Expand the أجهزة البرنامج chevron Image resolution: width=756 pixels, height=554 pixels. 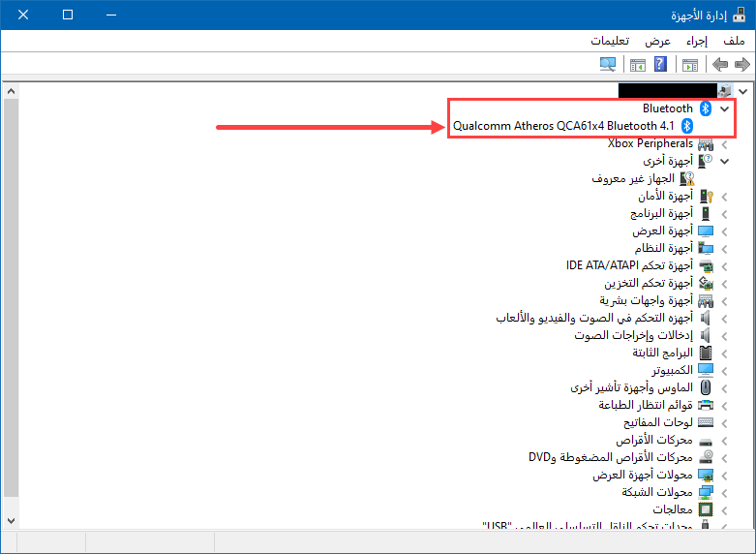tap(724, 214)
